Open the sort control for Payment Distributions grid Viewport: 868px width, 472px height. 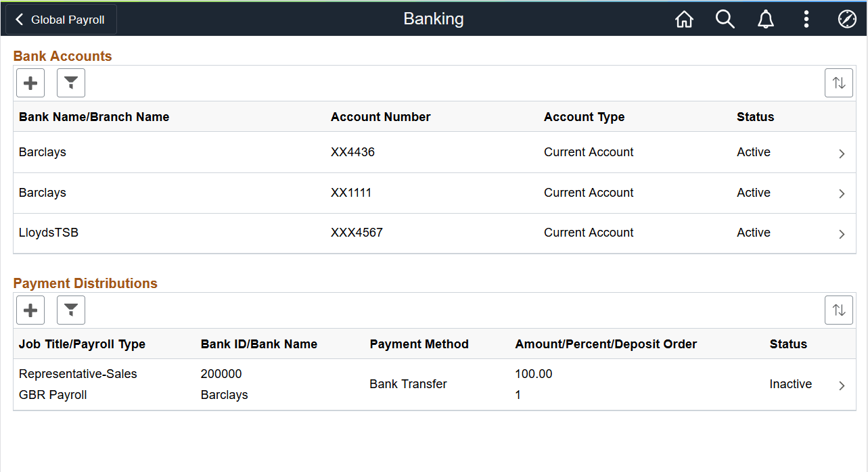coord(838,310)
